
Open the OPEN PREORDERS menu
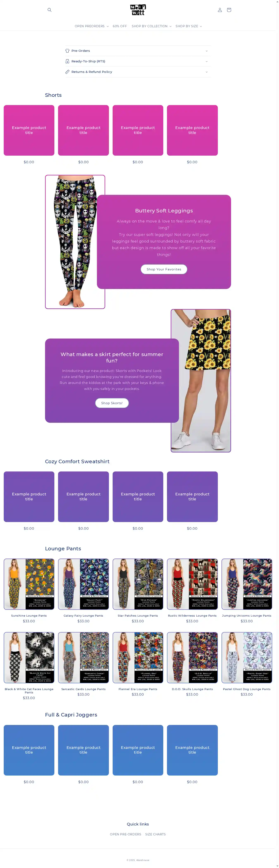click(x=91, y=26)
